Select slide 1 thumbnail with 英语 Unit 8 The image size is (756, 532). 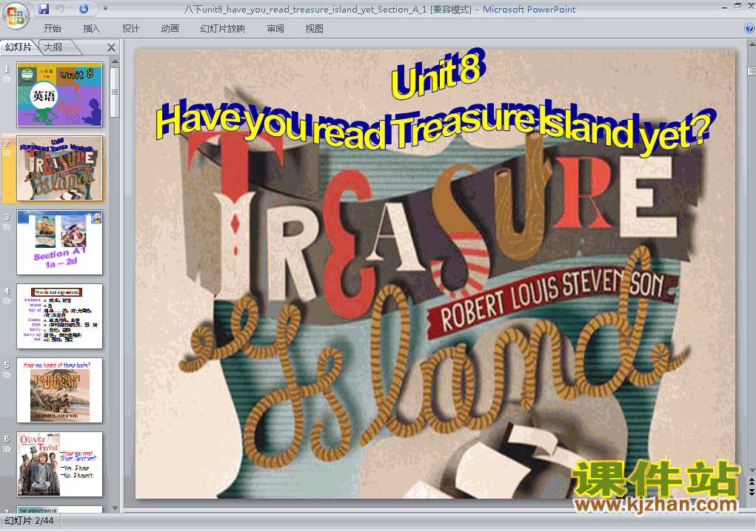(x=60, y=95)
